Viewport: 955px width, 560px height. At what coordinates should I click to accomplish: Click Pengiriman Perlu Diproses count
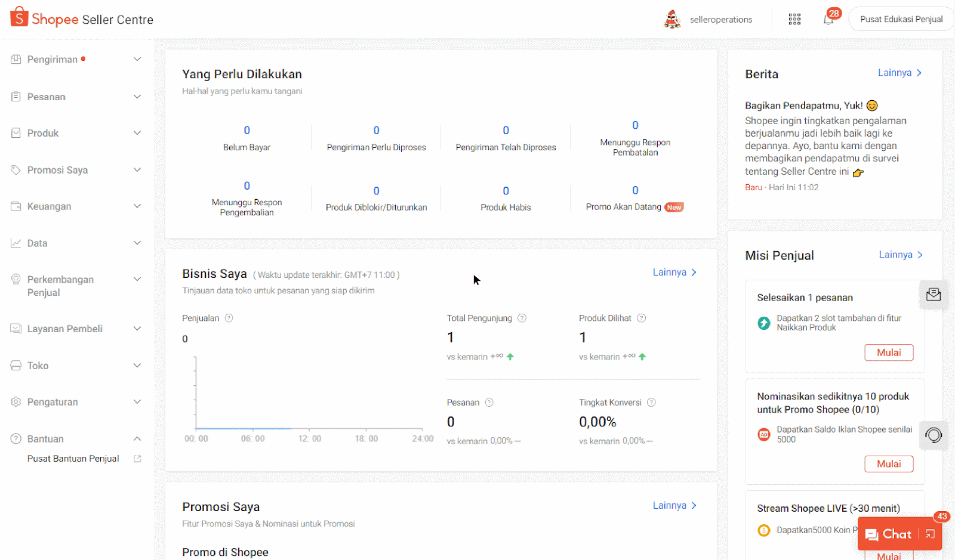[376, 131]
